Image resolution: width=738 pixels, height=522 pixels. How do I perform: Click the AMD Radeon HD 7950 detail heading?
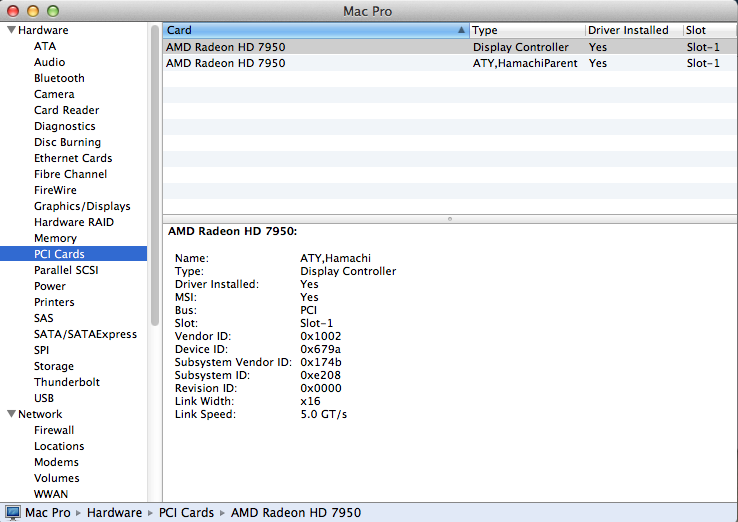[233, 231]
